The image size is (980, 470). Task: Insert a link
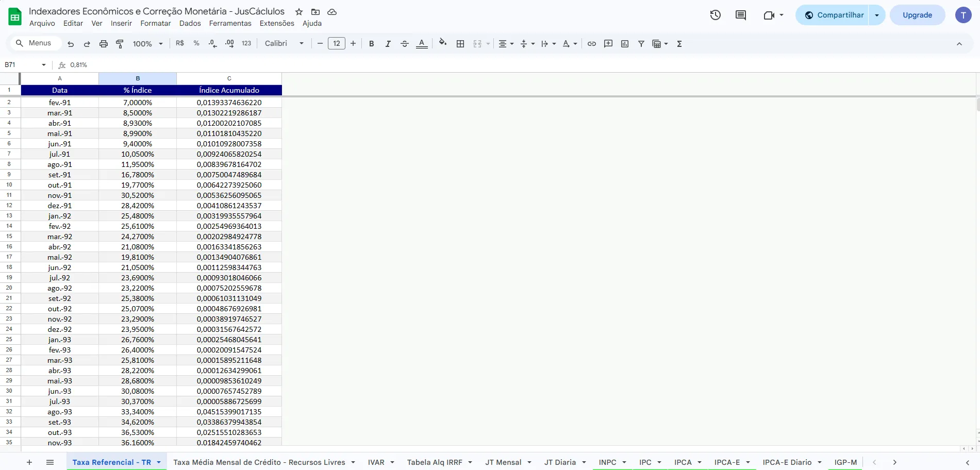[592, 44]
